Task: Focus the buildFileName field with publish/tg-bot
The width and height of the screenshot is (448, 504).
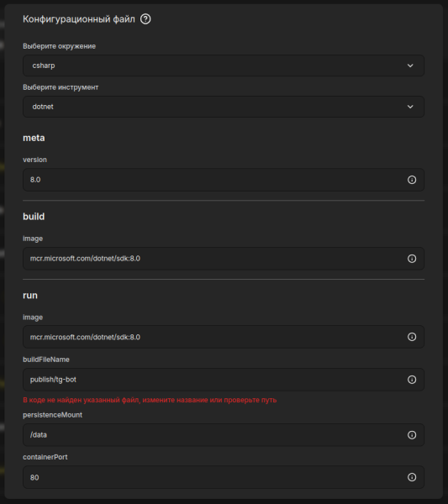Action: click(x=224, y=380)
